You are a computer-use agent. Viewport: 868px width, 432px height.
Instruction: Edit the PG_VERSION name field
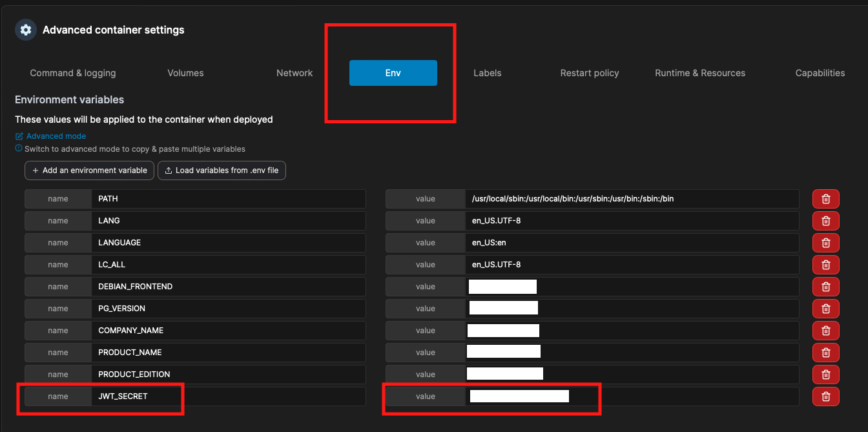[229, 309]
